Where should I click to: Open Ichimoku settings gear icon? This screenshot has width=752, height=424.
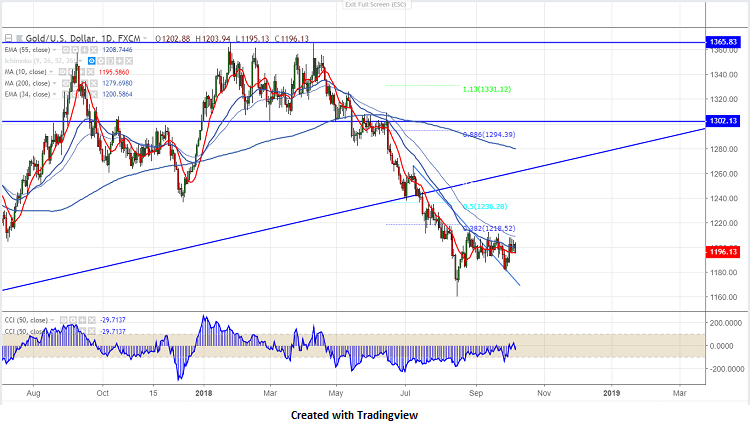click(x=101, y=61)
